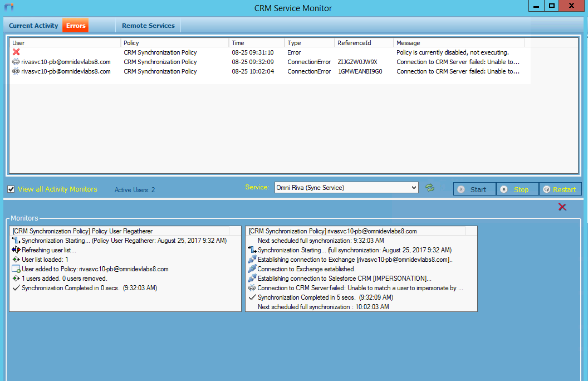Select message Policy is currently disabled
Image resolution: width=588 pixels, height=381 pixels.
453,52
